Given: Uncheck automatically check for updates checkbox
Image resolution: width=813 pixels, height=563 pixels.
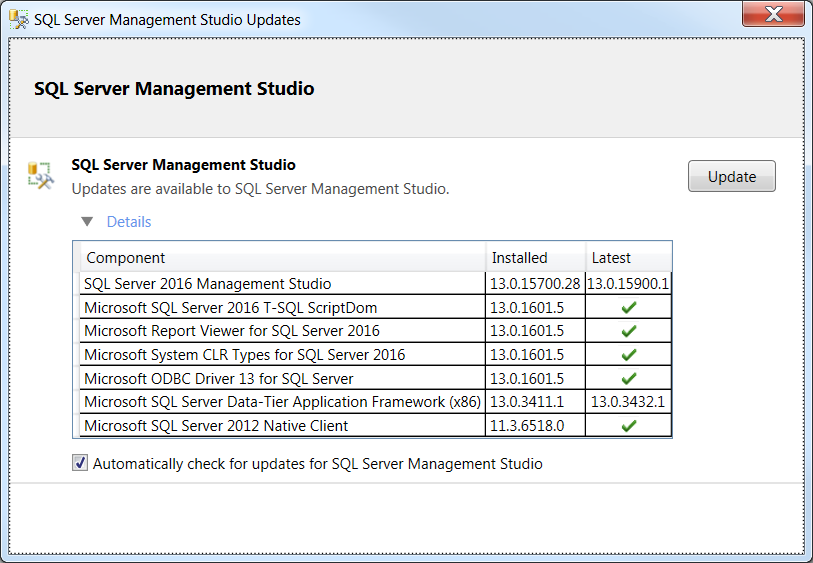Looking at the screenshot, I should 80,463.
